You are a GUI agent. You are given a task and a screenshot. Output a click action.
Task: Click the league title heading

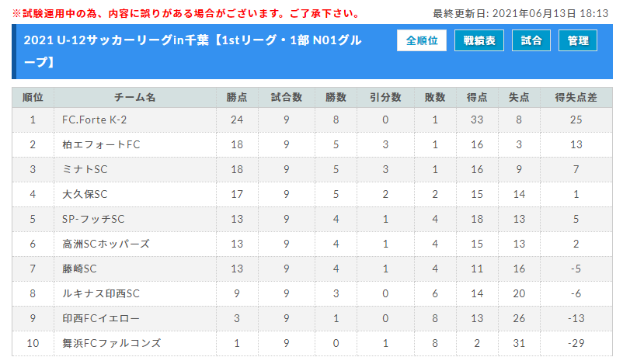pyautogui.click(x=193, y=51)
